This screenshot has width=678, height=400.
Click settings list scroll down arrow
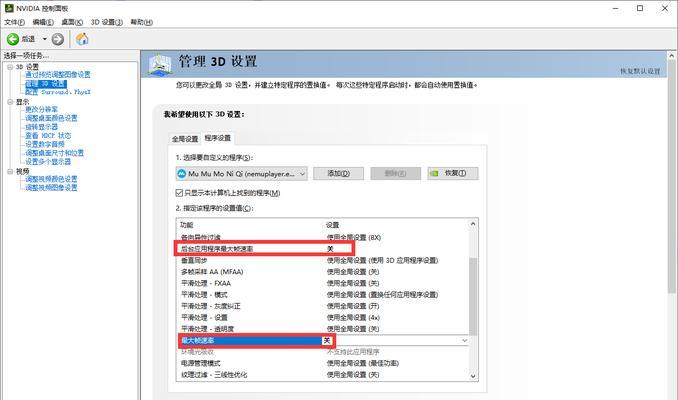point(473,376)
